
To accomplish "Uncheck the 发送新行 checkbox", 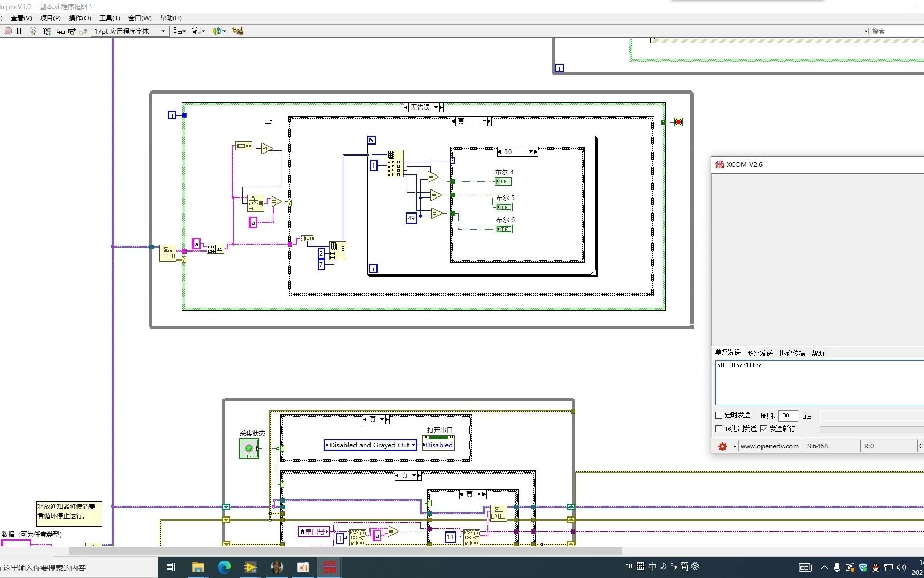I will click(x=764, y=429).
